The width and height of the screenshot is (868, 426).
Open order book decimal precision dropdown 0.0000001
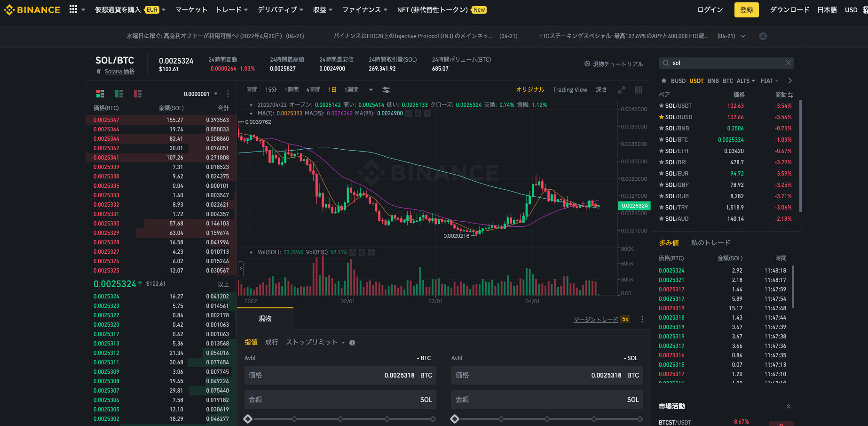[201, 94]
